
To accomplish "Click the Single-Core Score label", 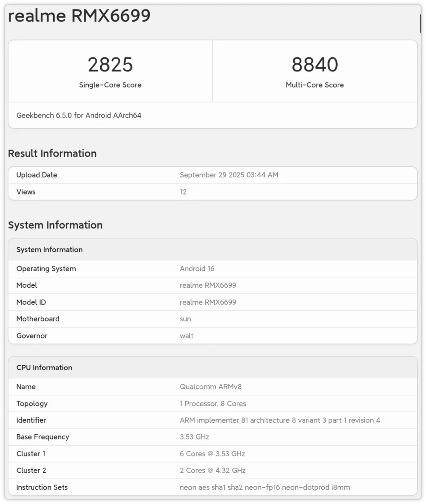I will point(110,85).
